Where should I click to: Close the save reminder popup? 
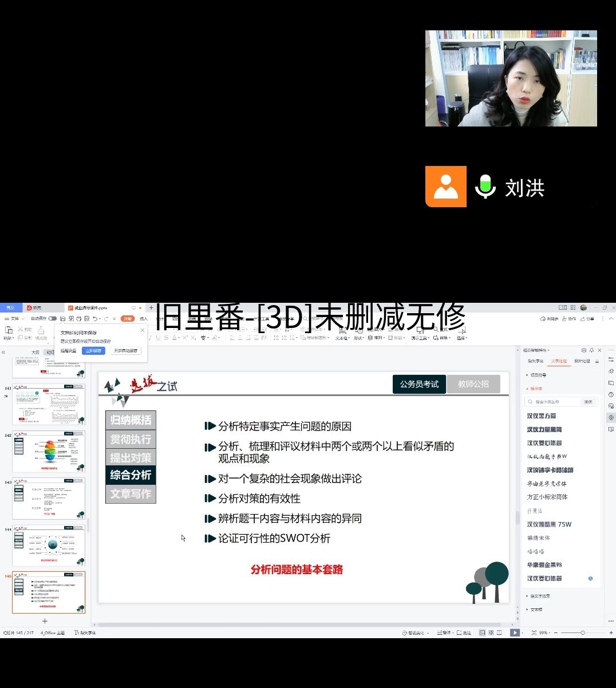click(143, 330)
